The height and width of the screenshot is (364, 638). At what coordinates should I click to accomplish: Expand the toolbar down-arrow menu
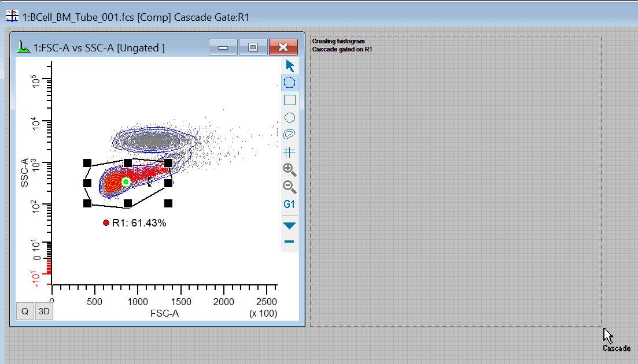pos(290,225)
